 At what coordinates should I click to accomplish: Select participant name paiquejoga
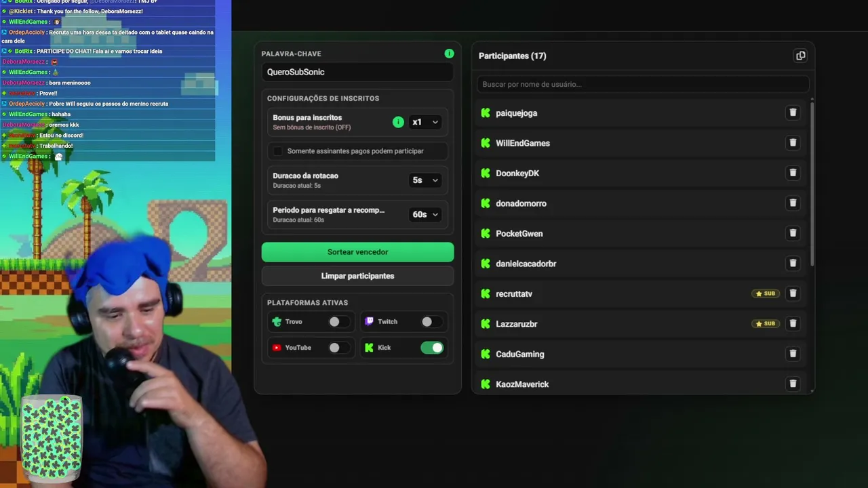[516, 113]
